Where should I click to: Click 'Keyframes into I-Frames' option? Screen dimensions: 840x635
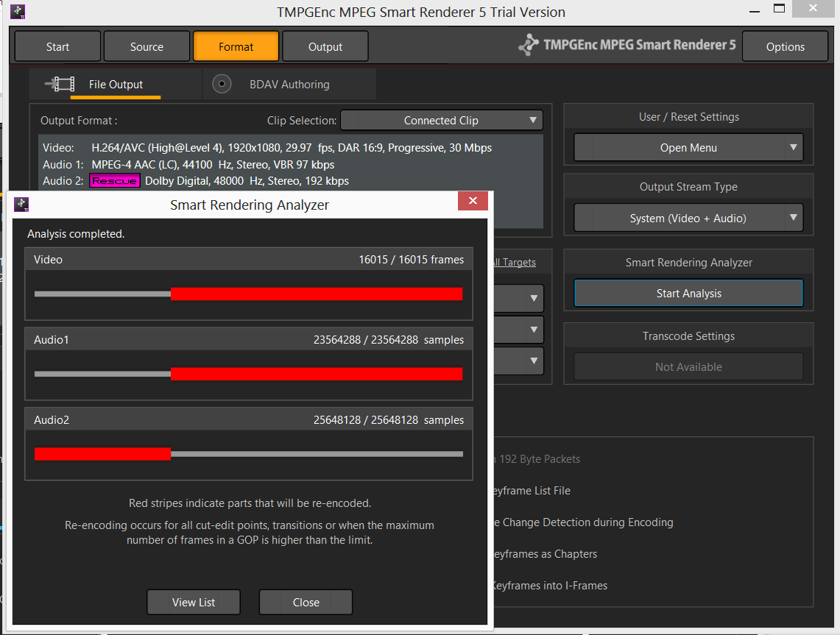[550, 585]
